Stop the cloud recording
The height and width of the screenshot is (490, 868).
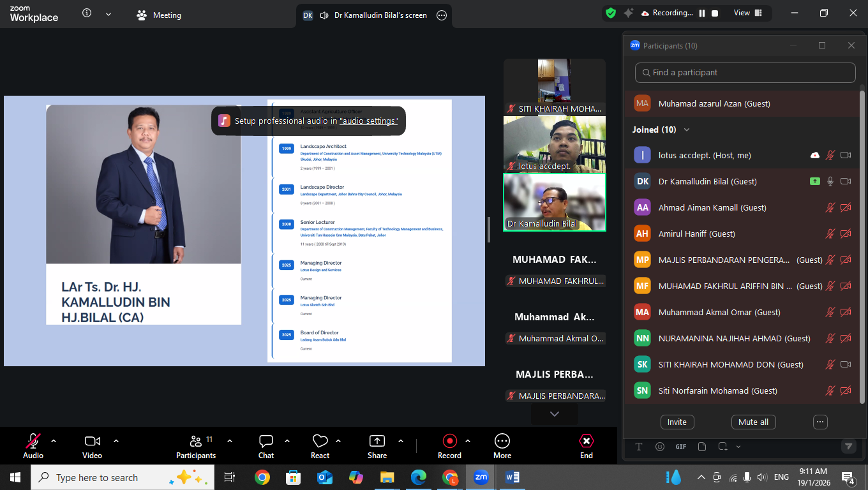point(715,13)
